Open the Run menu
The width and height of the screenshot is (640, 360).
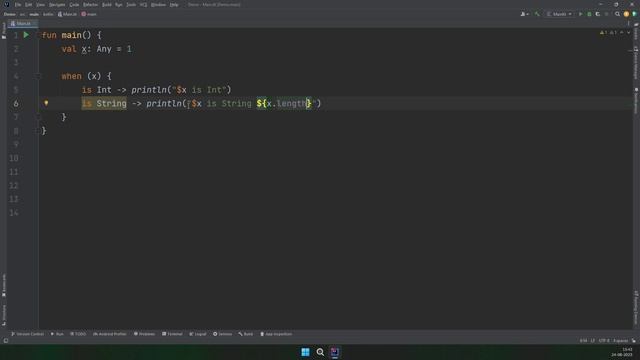(119, 4)
